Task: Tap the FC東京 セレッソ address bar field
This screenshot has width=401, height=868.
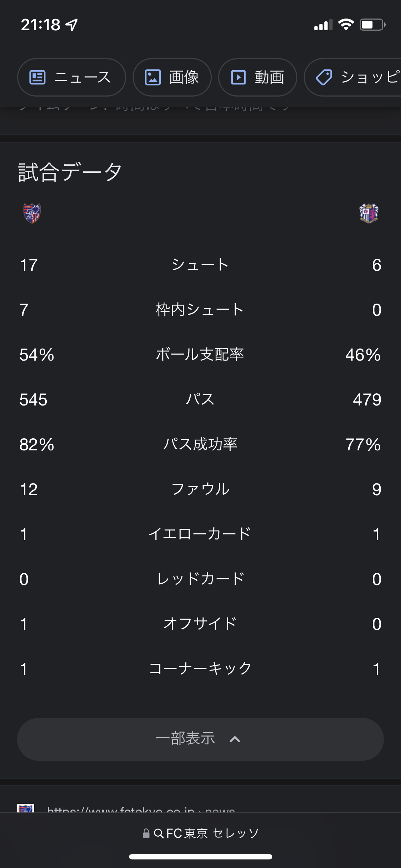Action: click(200, 833)
